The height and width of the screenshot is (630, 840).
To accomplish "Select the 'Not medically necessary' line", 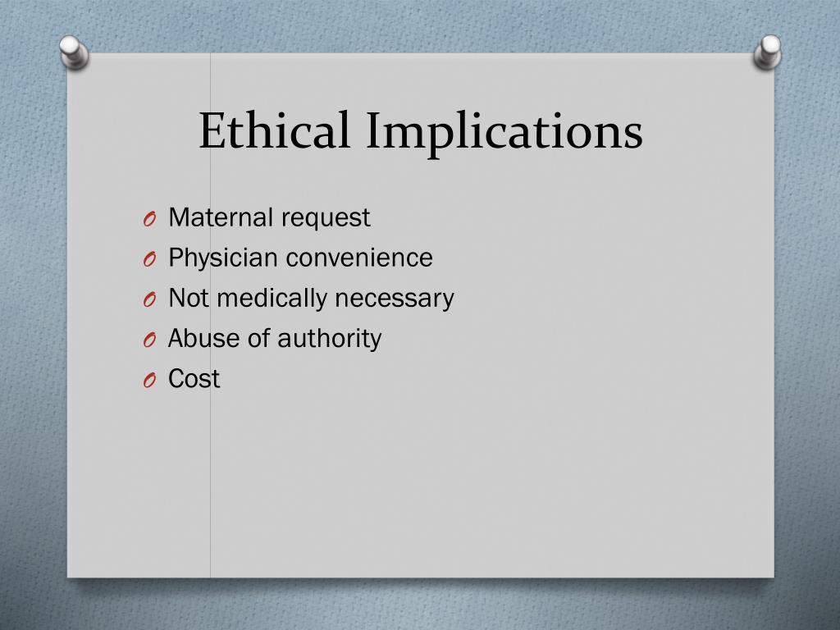I will (311, 299).
